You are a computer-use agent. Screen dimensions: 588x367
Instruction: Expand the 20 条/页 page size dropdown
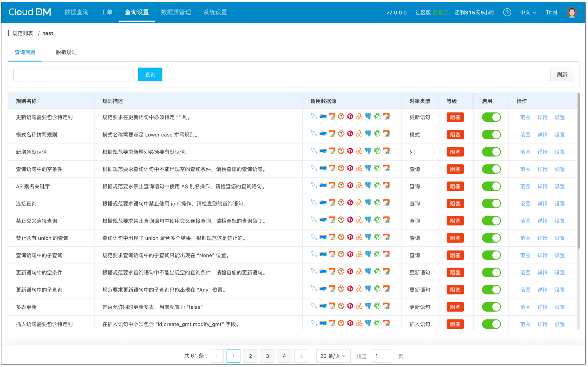(x=333, y=356)
